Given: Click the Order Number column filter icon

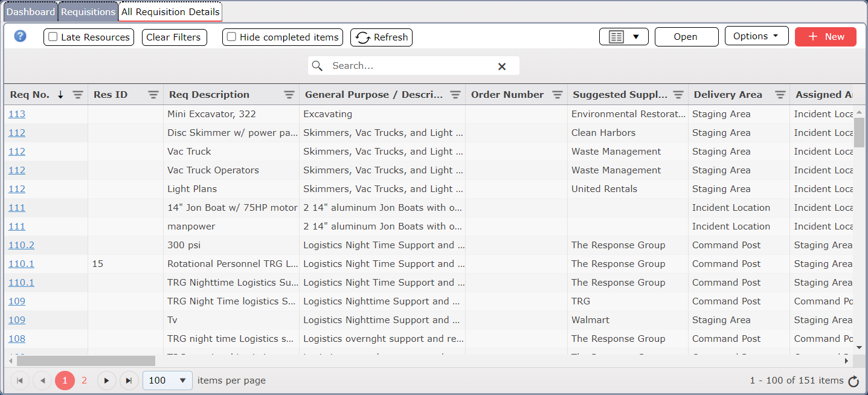Looking at the screenshot, I should coord(557,95).
